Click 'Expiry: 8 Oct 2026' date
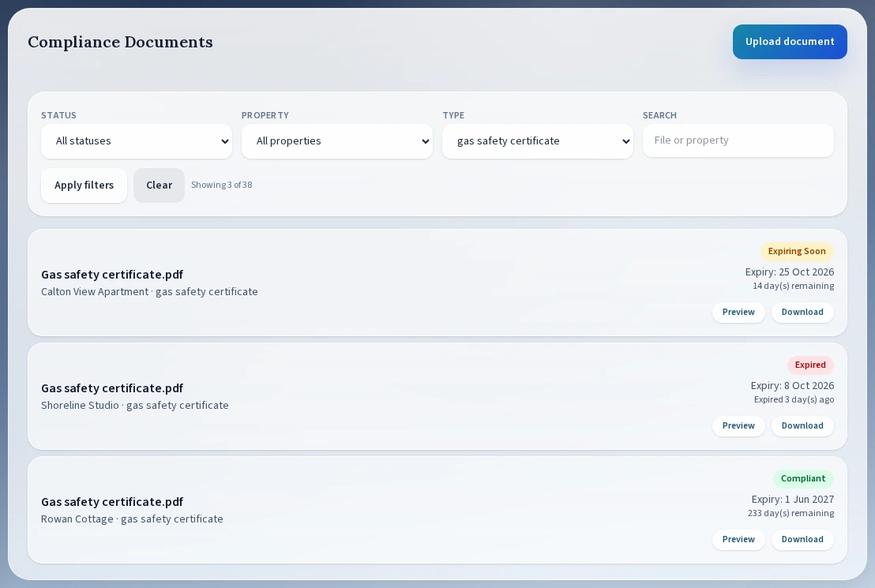This screenshot has width=875, height=588. pyautogui.click(x=792, y=385)
